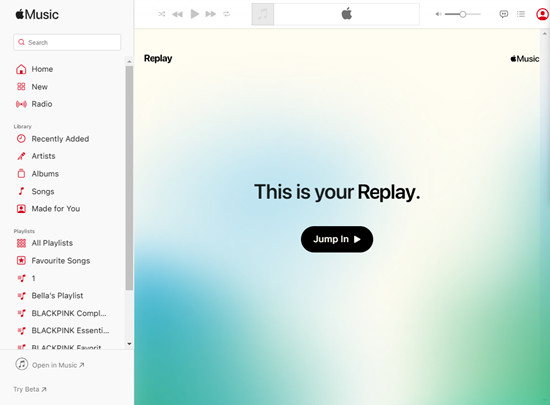The height and width of the screenshot is (405, 550).
Task: Open Recently Added library
Action: tap(60, 139)
